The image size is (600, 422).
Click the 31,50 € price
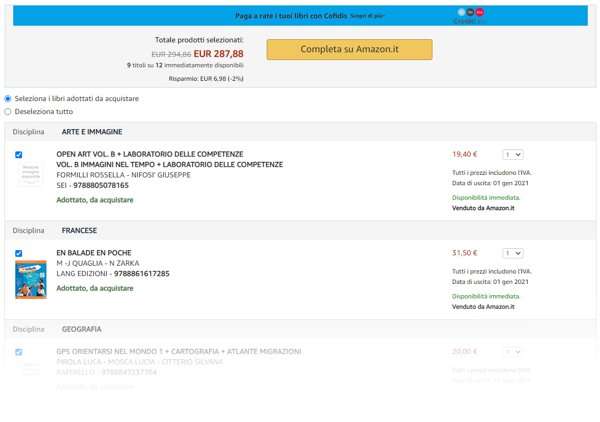click(465, 253)
